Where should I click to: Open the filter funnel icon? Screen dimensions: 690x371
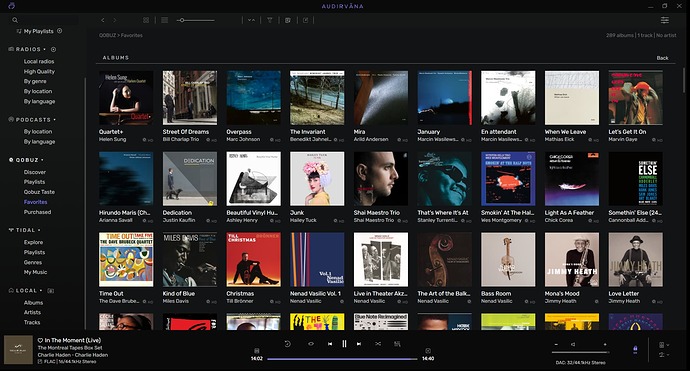click(x=270, y=20)
